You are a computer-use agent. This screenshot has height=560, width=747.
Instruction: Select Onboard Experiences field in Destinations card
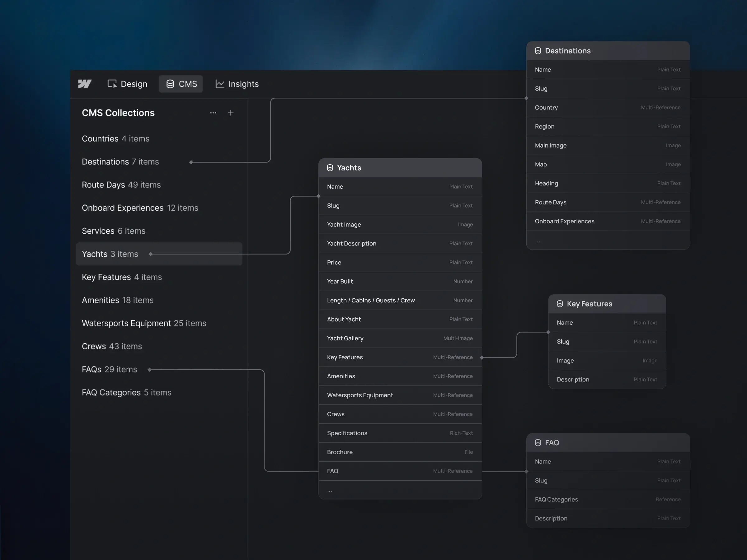click(608, 222)
